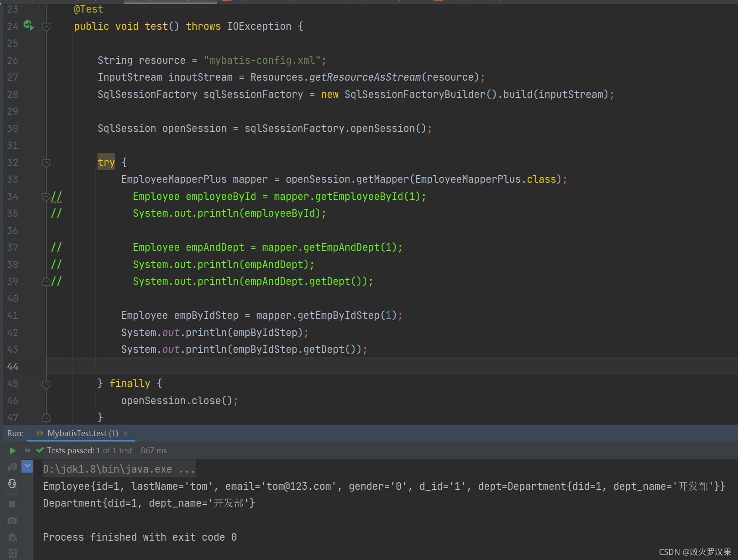Click the D:\jdk1.8\bin\java.exe command line
This screenshot has height=560, width=738.
tap(119, 469)
